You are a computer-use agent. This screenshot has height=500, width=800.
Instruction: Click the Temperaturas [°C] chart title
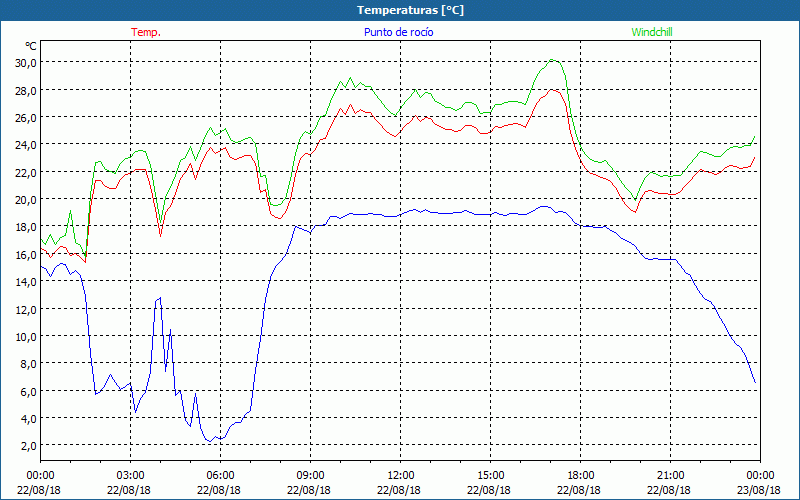(410, 10)
